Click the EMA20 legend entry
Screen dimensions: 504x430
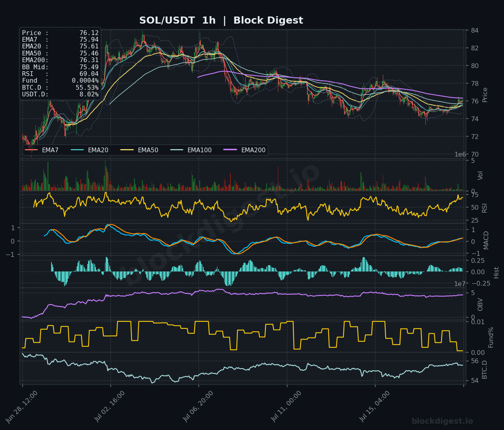[90, 150]
